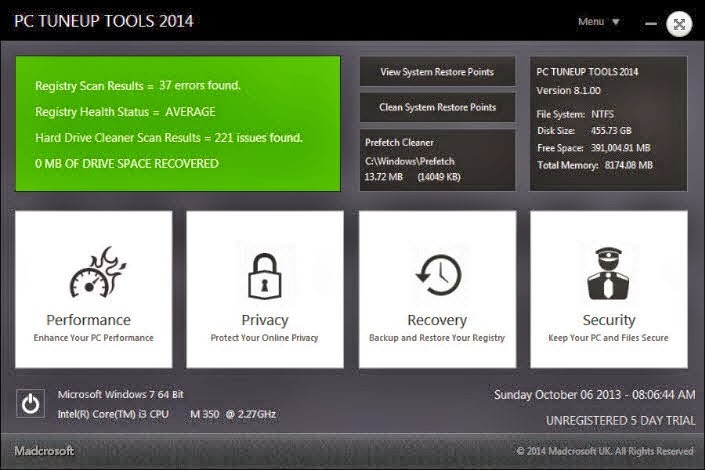The height and width of the screenshot is (470, 705).
Task: Click the Privacy padlock icon
Action: click(x=265, y=276)
